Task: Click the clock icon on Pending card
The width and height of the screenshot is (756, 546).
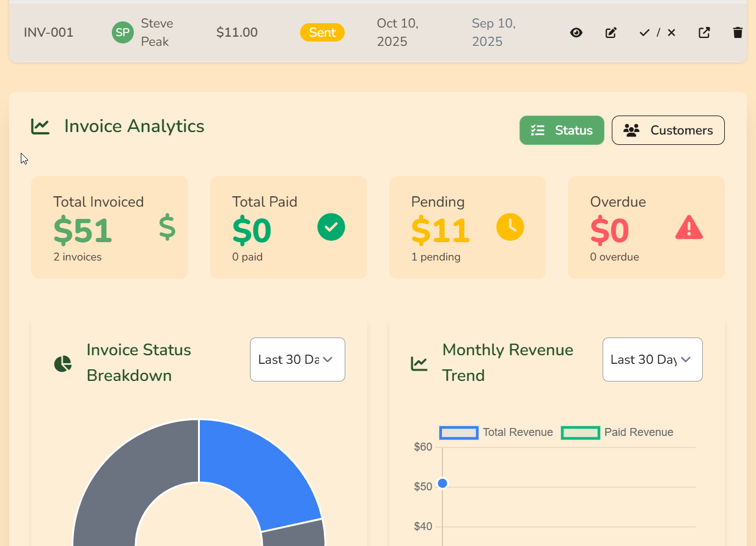Action: click(510, 227)
